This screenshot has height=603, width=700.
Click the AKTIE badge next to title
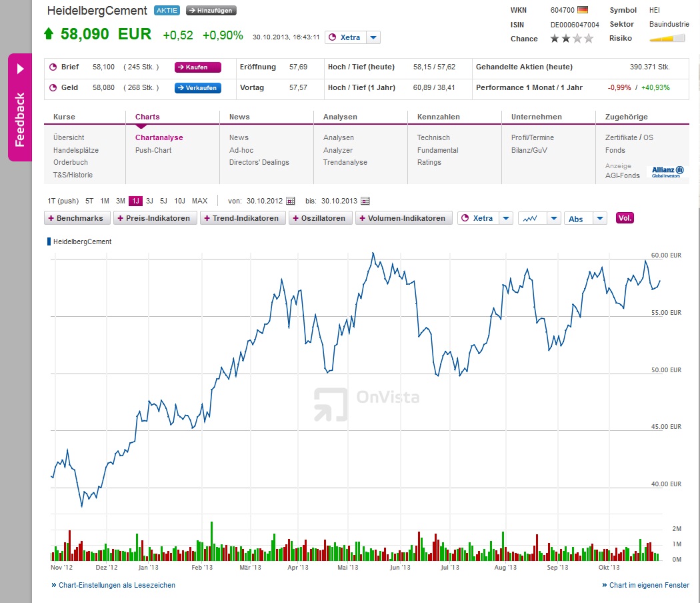(167, 10)
